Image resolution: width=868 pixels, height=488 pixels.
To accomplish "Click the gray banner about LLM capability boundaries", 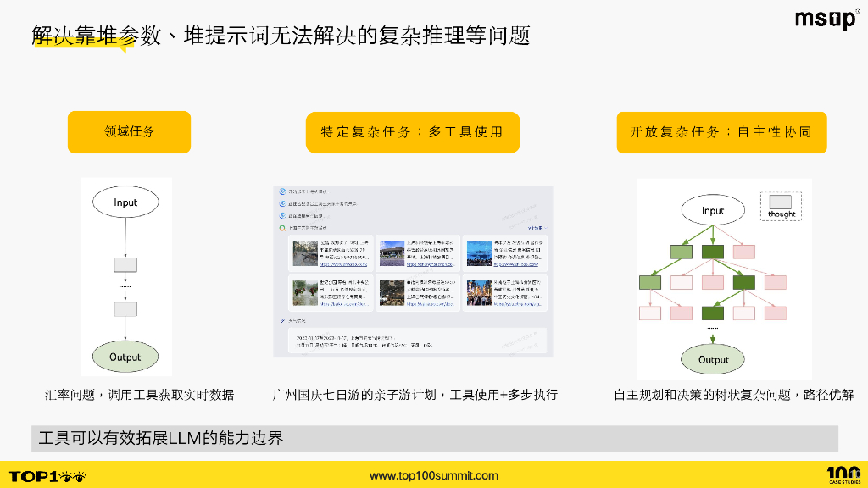I will point(434,437).
